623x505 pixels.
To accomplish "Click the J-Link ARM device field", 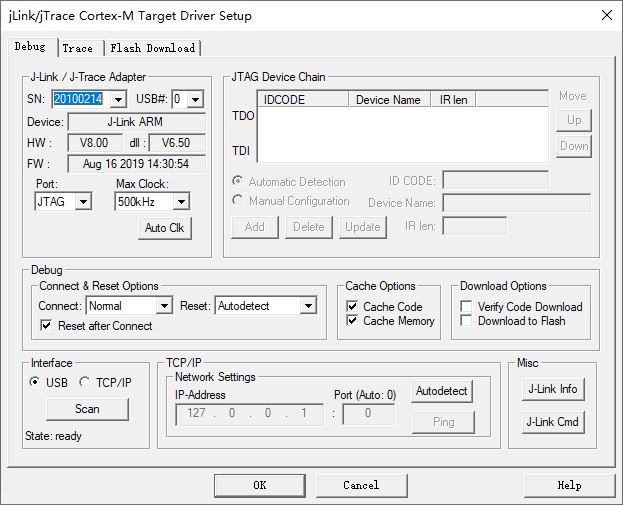I will coord(137,122).
